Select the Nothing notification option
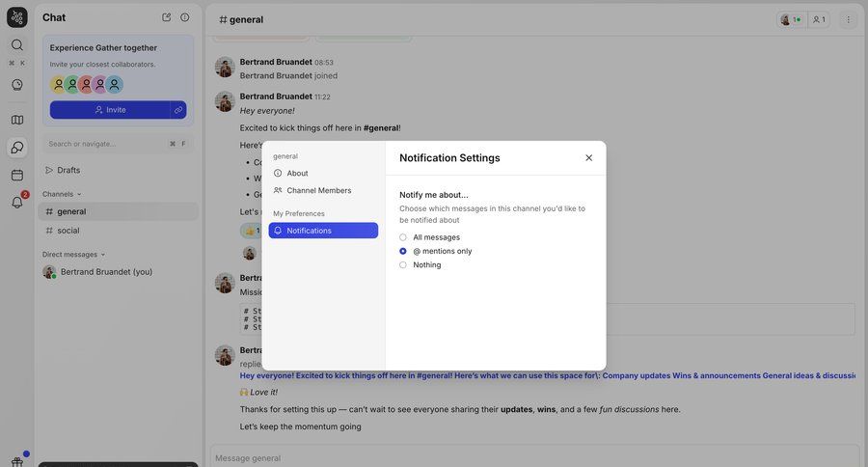 403,264
